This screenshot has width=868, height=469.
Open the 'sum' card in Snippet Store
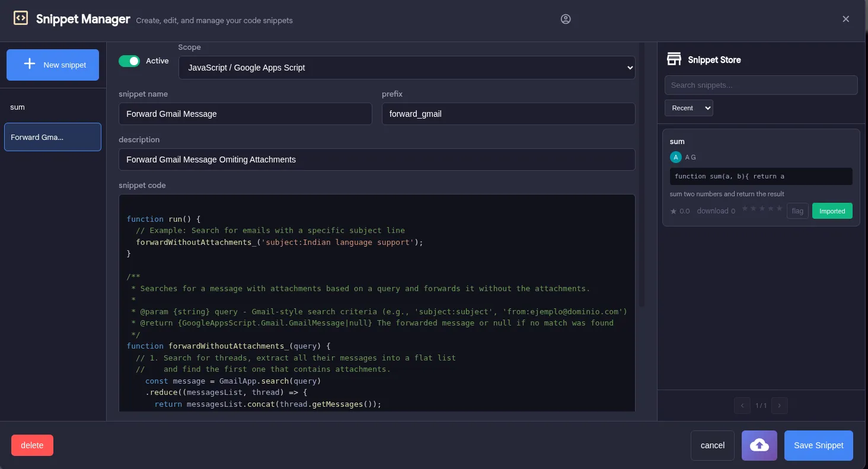coord(761,177)
